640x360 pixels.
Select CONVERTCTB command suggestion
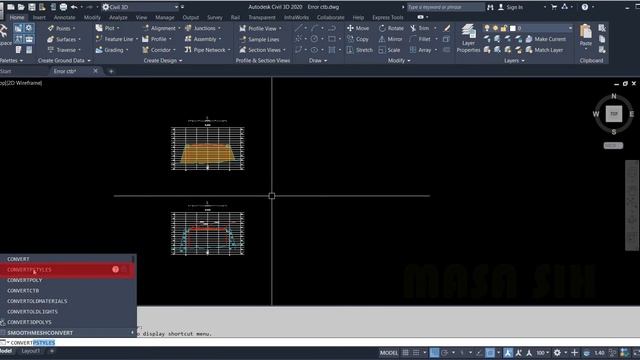pos(67,291)
